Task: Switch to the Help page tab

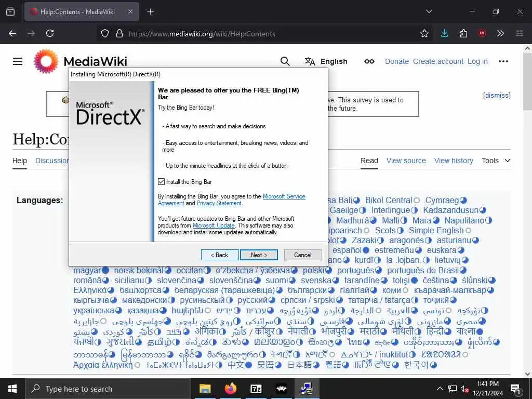Action: [20, 161]
